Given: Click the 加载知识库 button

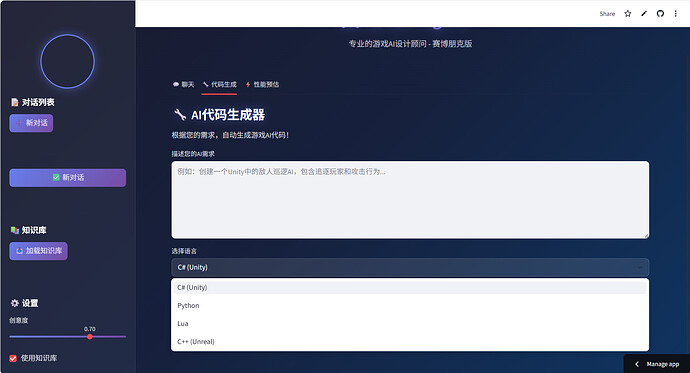Looking at the screenshot, I should tap(38, 251).
